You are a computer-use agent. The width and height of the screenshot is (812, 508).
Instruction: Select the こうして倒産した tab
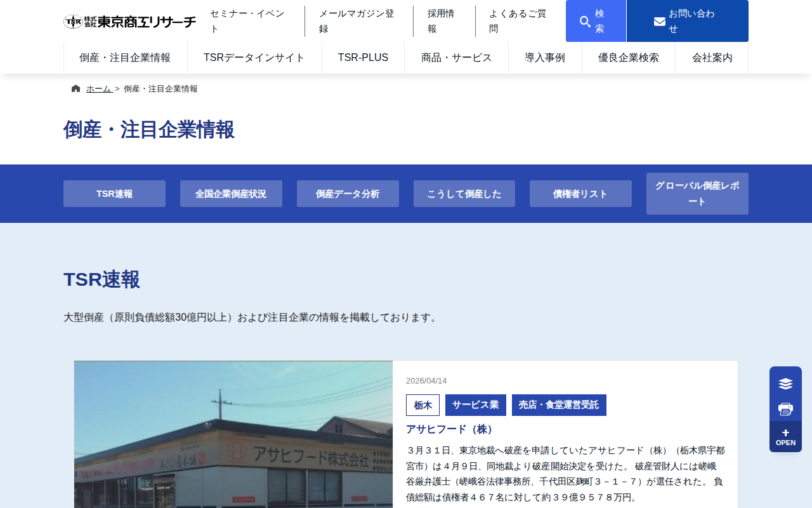[x=464, y=194]
